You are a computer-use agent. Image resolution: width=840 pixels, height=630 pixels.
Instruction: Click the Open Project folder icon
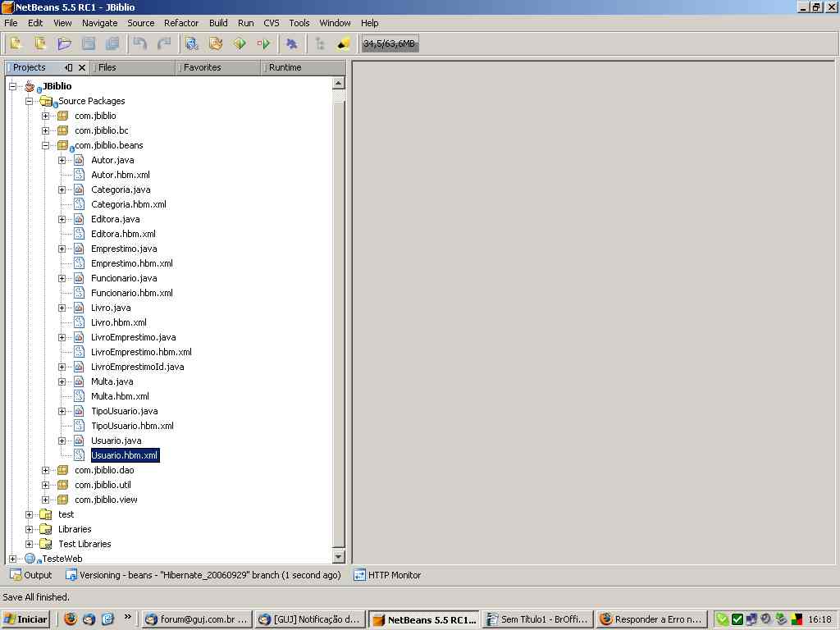[x=64, y=43]
